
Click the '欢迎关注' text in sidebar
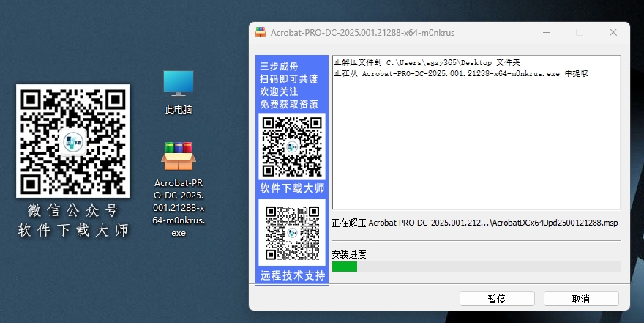pyautogui.click(x=279, y=92)
